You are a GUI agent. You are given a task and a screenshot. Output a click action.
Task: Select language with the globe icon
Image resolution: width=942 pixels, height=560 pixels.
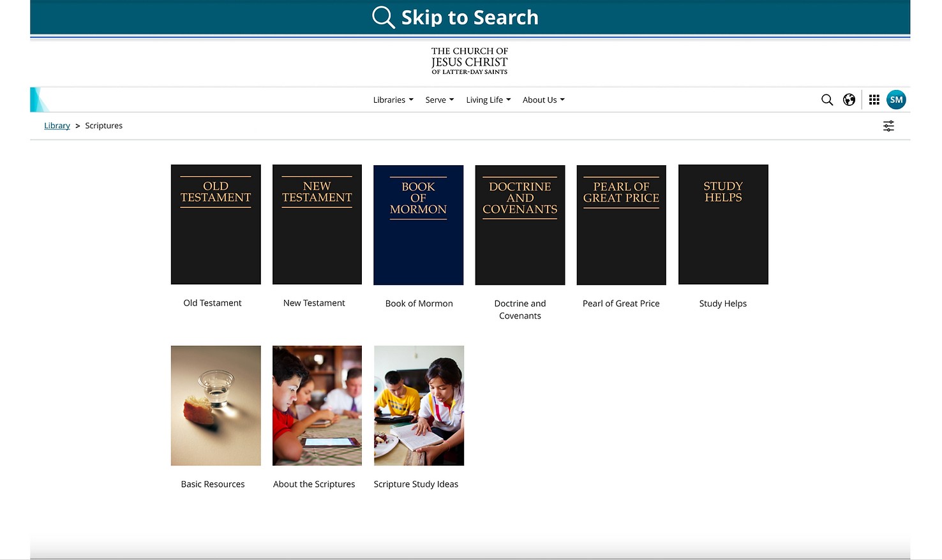pyautogui.click(x=849, y=99)
